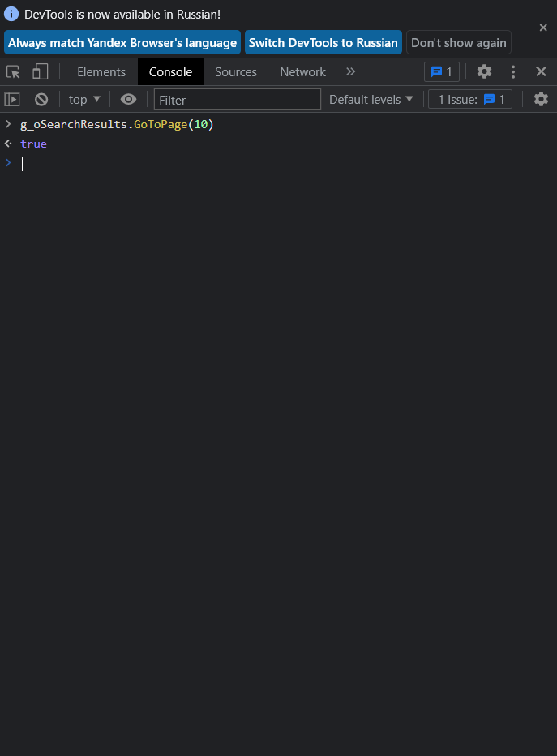Show the console sidebar
Image resolution: width=557 pixels, height=756 pixels.
point(12,99)
